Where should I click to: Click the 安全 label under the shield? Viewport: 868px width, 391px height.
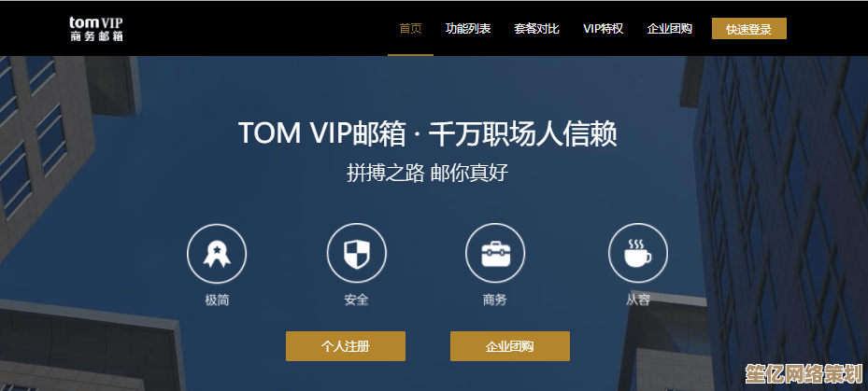pos(357,300)
